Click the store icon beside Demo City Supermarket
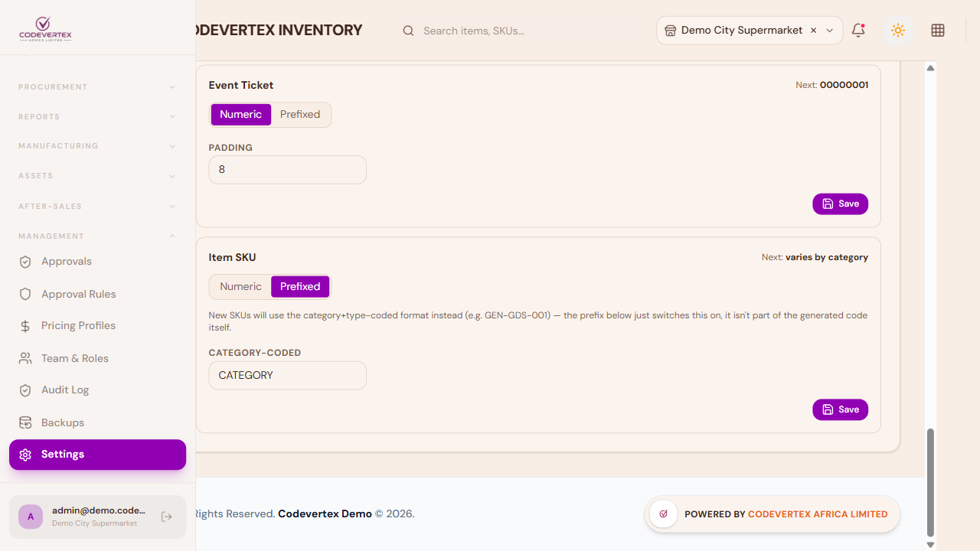This screenshot has width=980, height=551. 670,31
